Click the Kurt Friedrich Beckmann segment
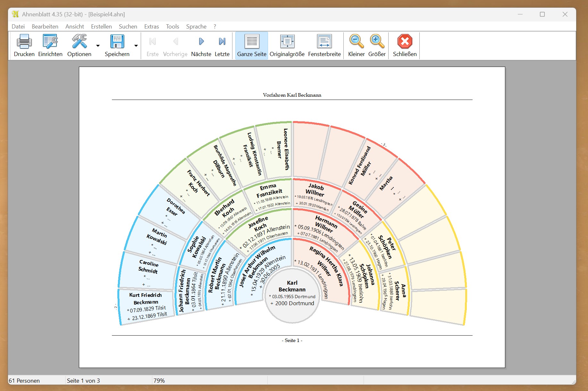The height and width of the screenshot is (391, 588). (146, 306)
